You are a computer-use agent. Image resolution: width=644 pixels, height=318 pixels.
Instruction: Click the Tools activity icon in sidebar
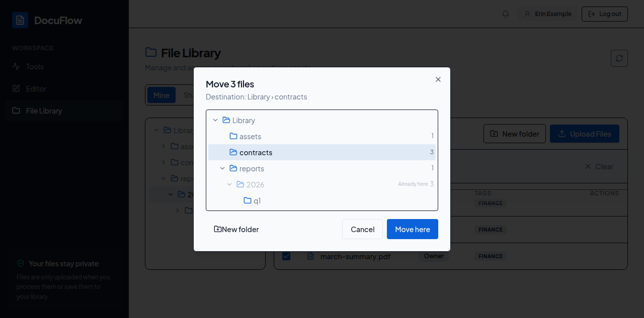pyautogui.click(x=16, y=66)
